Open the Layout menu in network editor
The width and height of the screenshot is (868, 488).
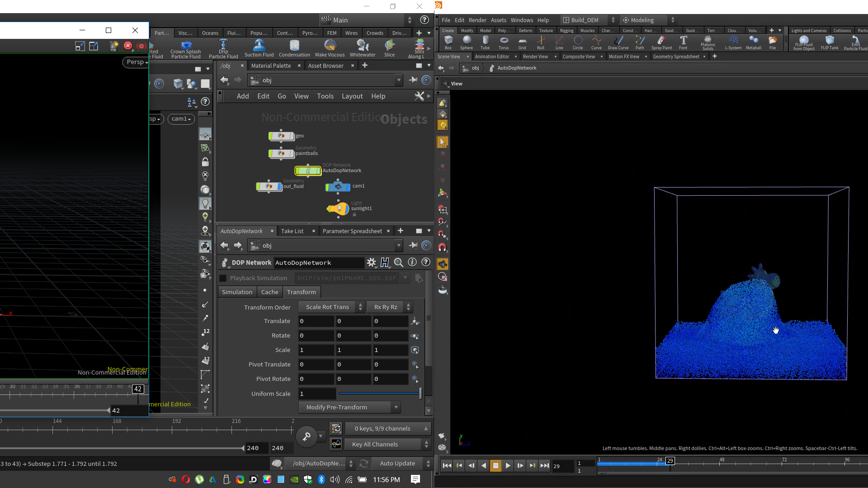pos(352,96)
